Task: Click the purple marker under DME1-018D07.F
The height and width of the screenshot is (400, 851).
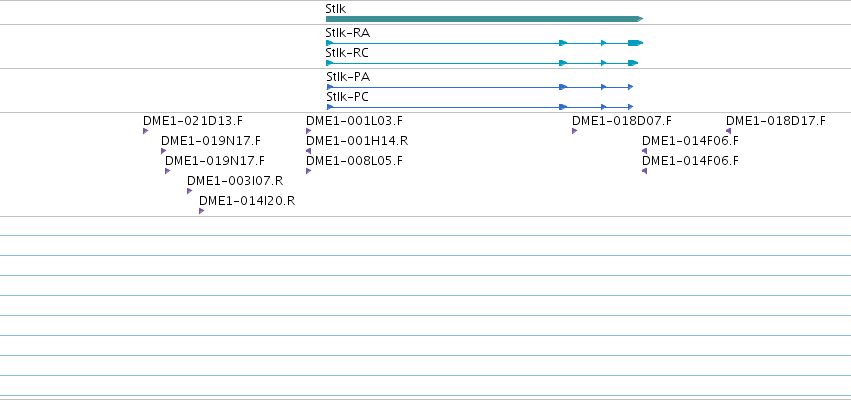Action: (574, 131)
